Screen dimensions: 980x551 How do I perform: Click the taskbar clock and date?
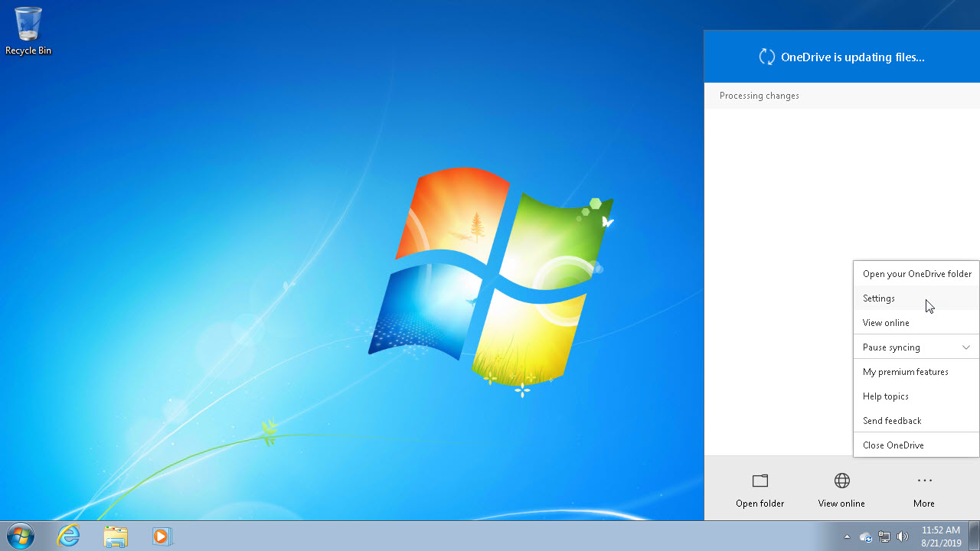pyautogui.click(x=941, y=536)
